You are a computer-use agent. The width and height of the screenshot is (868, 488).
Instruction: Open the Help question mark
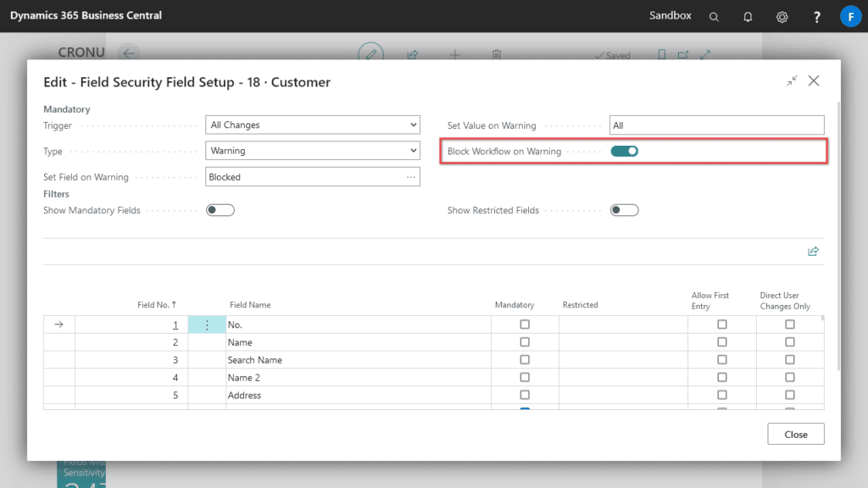point(815,16)
